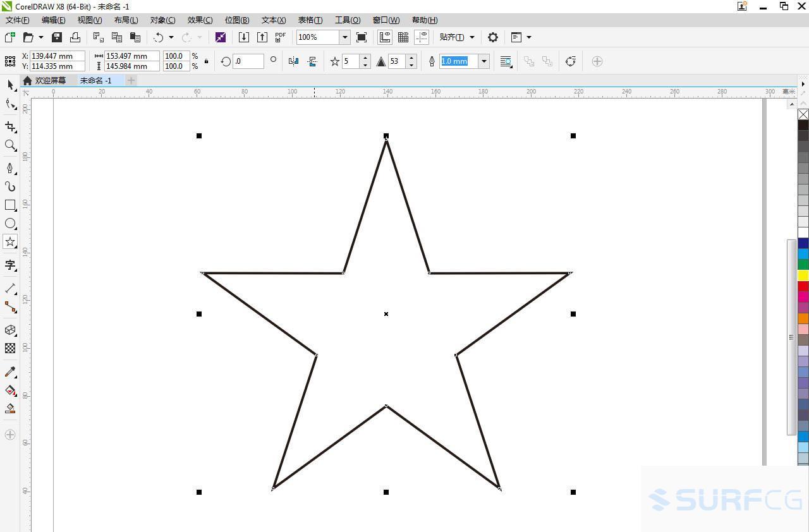Click the Copy icon in toolbar
Viewport: 809px width, 532px height.
(x=117, y=37)
